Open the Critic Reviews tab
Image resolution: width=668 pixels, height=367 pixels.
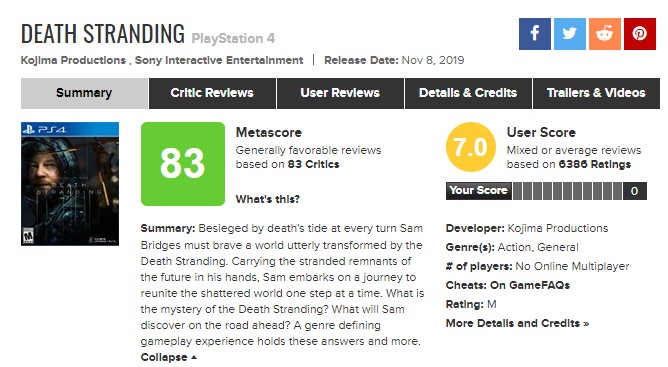pos(212,93)
